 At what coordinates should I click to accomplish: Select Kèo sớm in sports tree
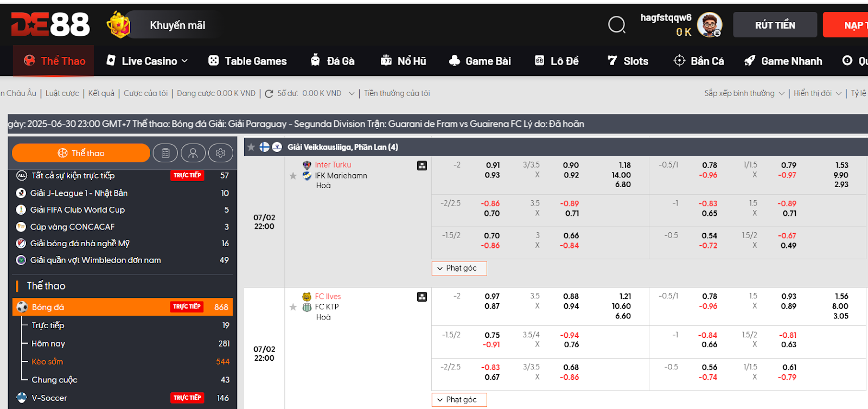pos(47,362)
